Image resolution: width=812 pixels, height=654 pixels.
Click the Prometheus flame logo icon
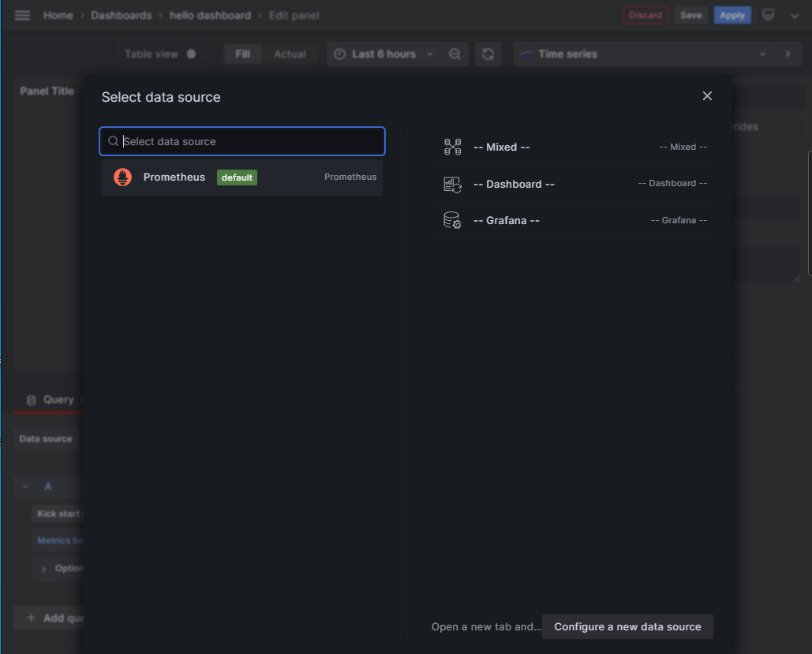(x=123, y=177)
